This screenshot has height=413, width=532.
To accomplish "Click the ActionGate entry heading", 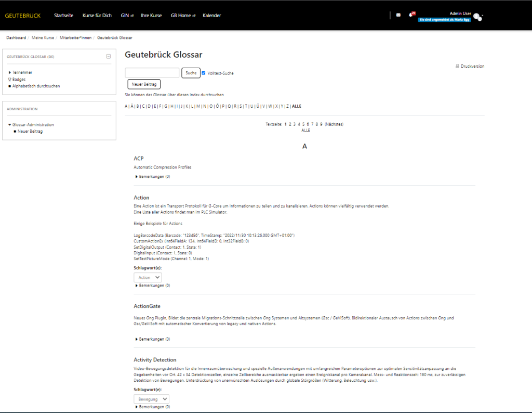I will [147, 306].
